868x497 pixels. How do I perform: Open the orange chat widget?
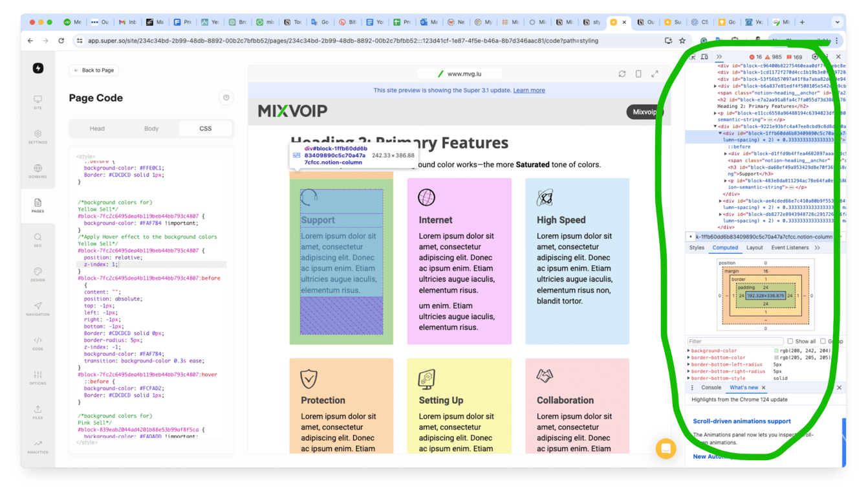coord(666,448)
